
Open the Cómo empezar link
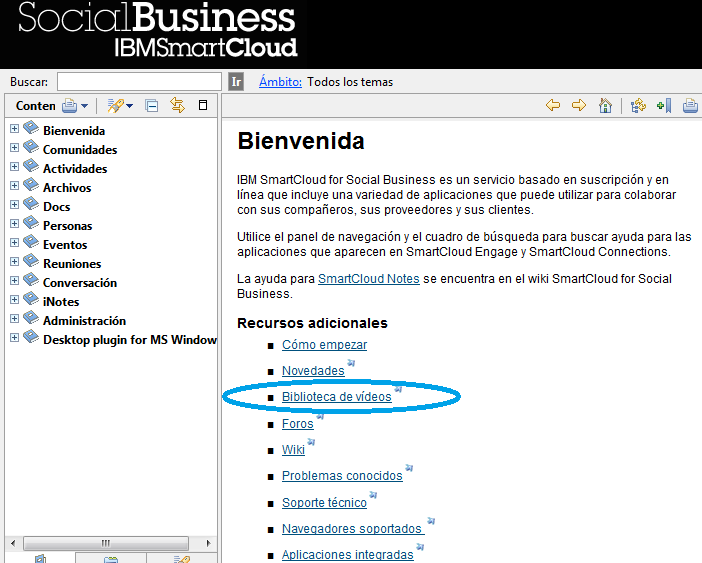[325, 345]
